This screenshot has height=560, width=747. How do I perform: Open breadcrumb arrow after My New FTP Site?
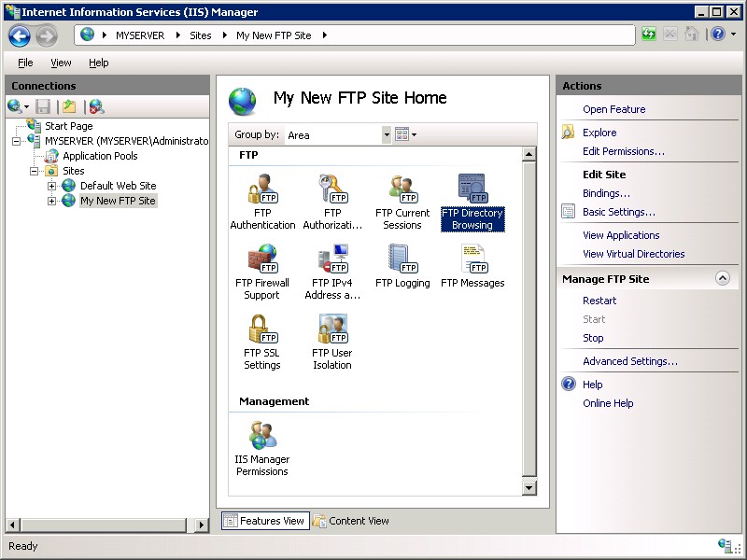[x=324, y=35]
